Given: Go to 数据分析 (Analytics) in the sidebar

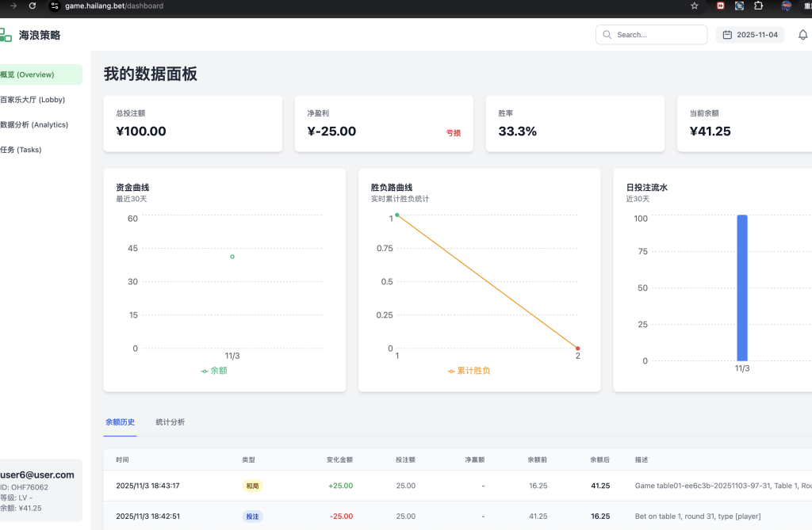Looking at the screenshot, I should [35, 124].
